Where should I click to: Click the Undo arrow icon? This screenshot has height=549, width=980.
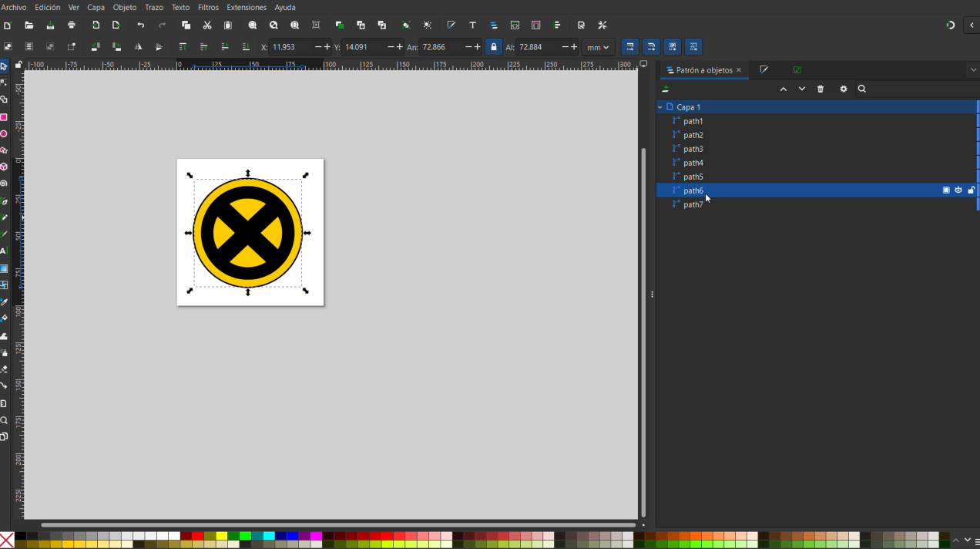pos(140,25)
